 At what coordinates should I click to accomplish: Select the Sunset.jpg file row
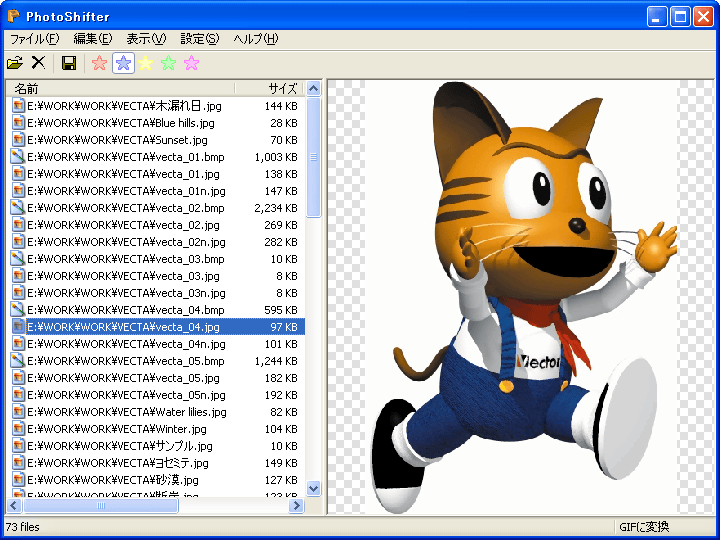(x=156, y=140)
